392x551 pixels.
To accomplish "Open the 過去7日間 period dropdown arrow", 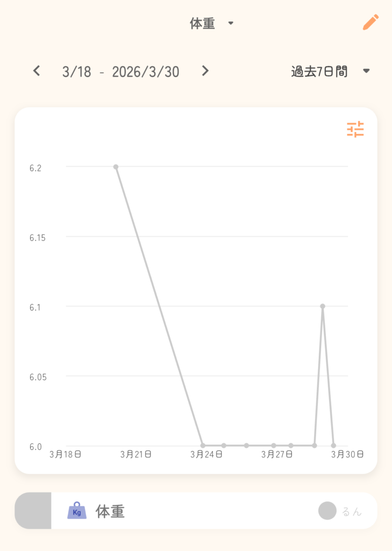I will tap(366, 72).
